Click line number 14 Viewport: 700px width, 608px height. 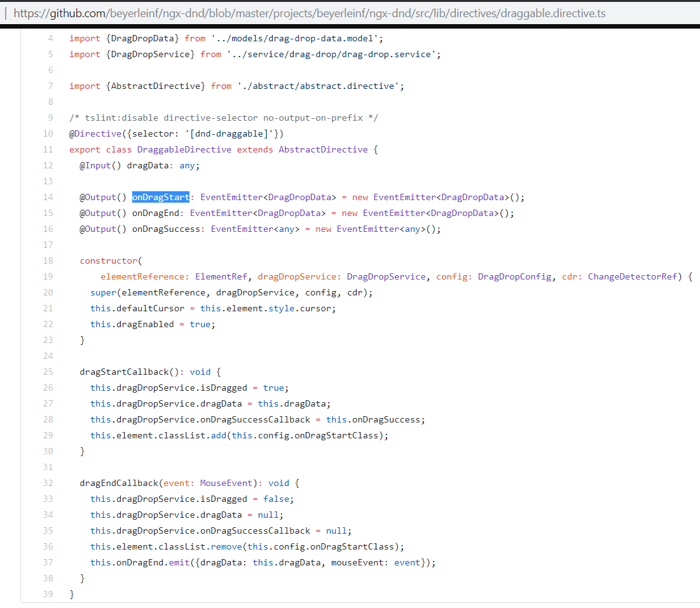click(x=48, y=197)
